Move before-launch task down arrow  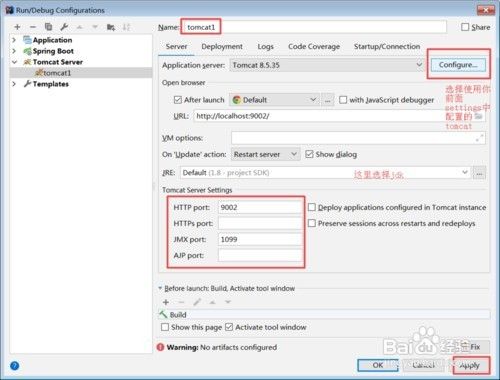point(228,302)
